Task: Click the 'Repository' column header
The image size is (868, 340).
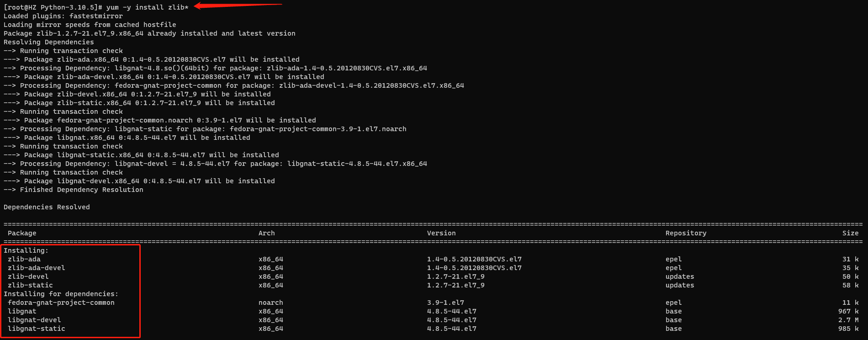Action: [x=686, y=233]
